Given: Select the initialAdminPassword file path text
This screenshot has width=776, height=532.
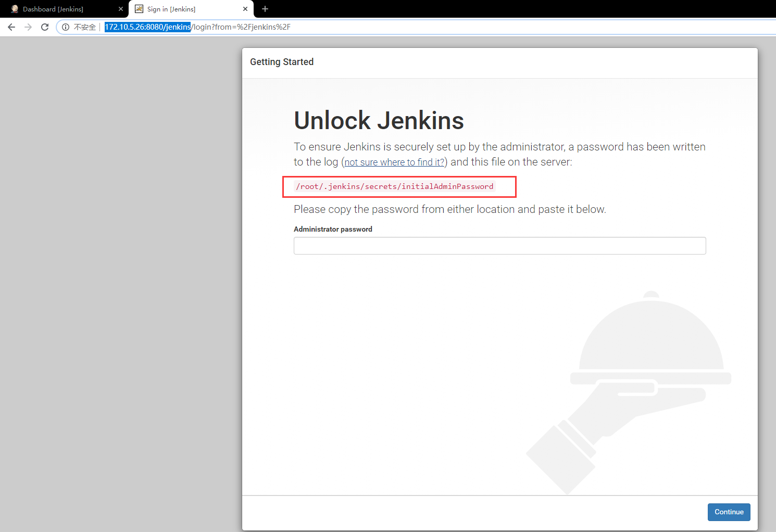Looking at the screenshot, I should 395,186.
